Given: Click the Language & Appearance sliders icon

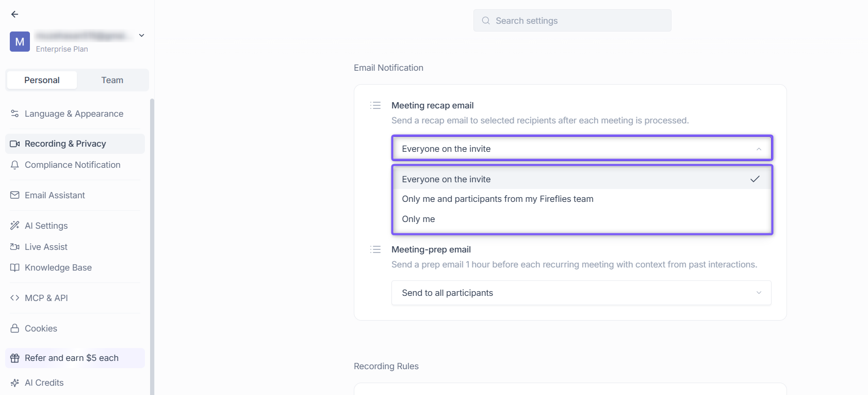Looking at the screenshot, I should [15, 114].
